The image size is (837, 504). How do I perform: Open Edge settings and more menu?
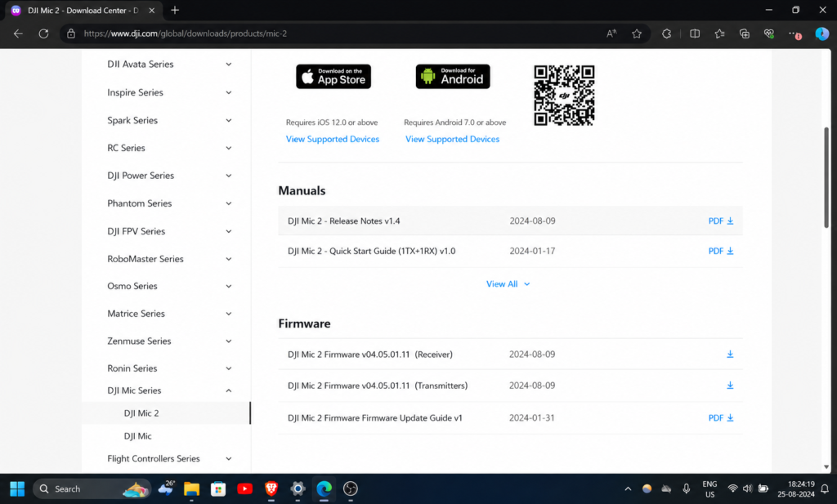794,33
